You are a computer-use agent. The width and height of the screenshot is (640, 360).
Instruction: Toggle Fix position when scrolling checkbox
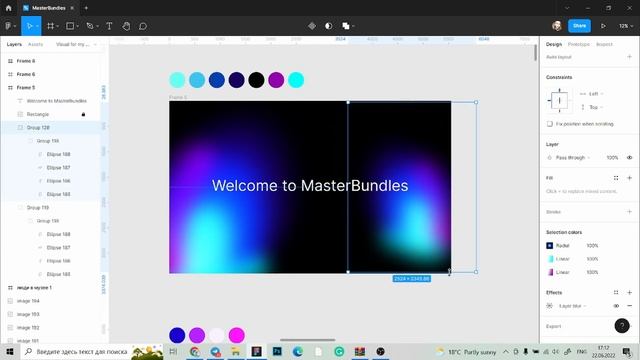549,124
